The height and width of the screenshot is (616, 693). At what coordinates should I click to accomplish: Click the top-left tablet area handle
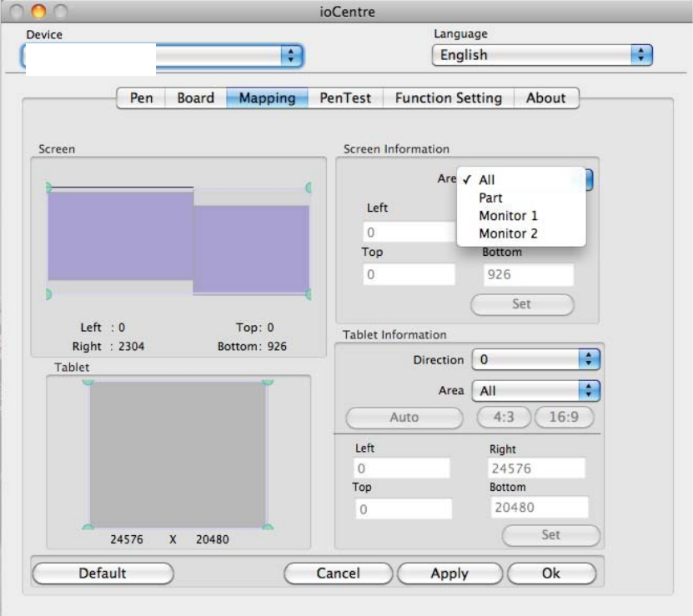[x=88, y=382]
